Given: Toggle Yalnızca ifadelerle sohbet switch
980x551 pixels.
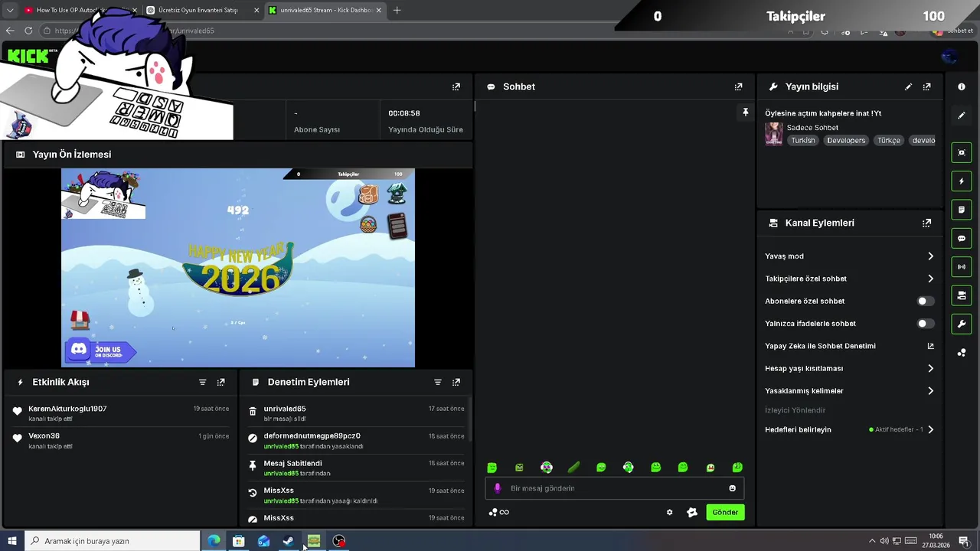Looking at the screenshot, I should click(926, 324).
